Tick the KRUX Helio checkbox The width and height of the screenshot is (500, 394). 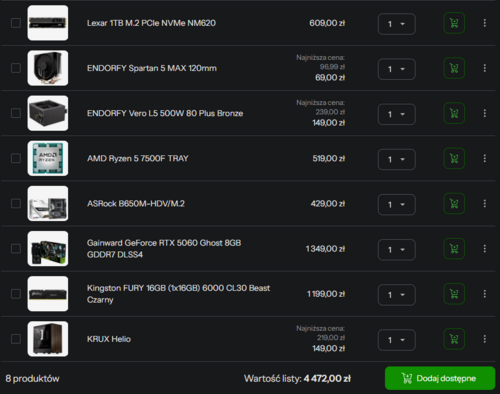coord(16,339)
